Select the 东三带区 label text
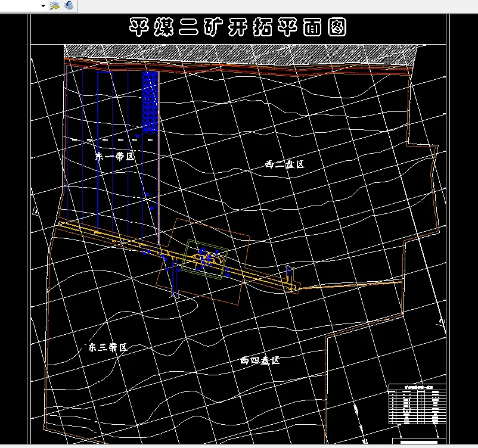478x448 pixels. tap(108, 347)
